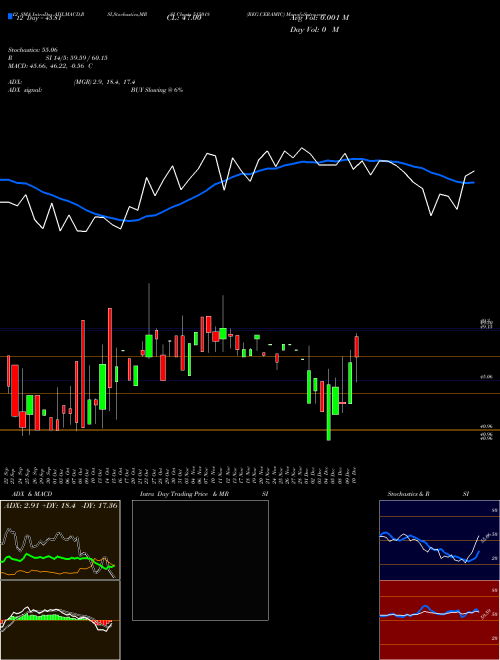500x660 pixels.
Task: Select the 'ADX: 2.91 +DY: 18.4 -DY: 17.36' header
Action: (61, 505)
